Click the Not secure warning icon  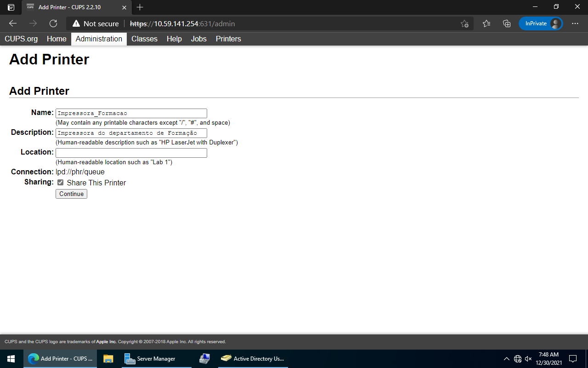pos(76,23)
